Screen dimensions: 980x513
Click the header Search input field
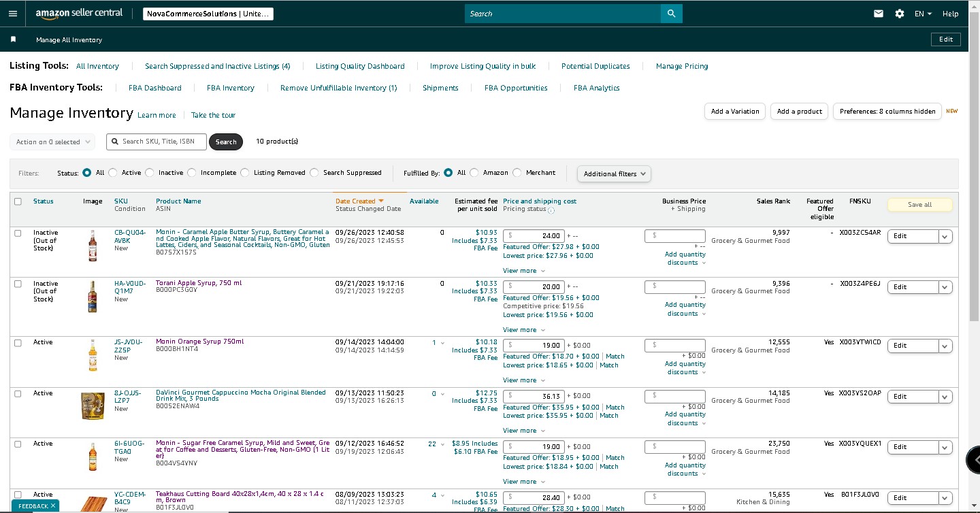click(x=563, y=14)
